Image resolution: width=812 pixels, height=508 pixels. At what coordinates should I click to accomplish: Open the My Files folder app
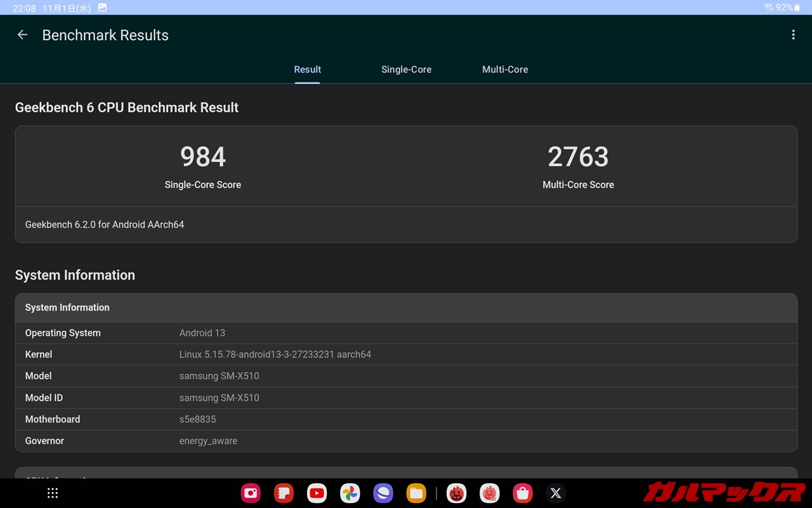[416, 493]
